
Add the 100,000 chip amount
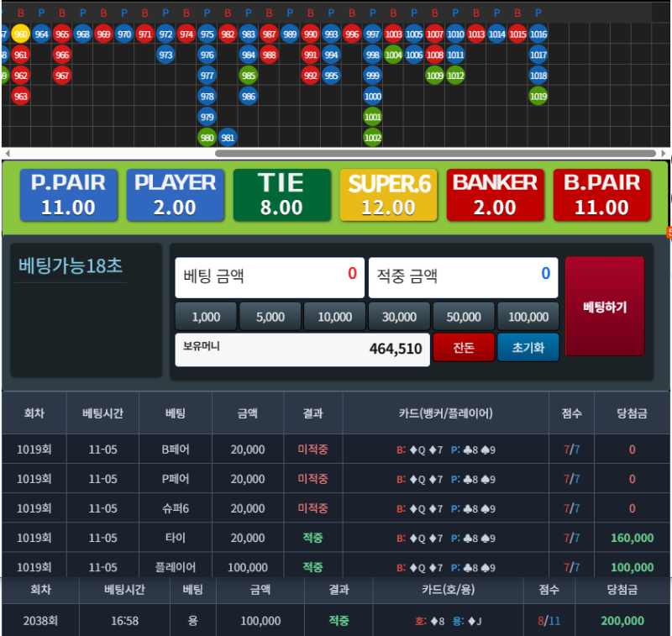[528, 317]
